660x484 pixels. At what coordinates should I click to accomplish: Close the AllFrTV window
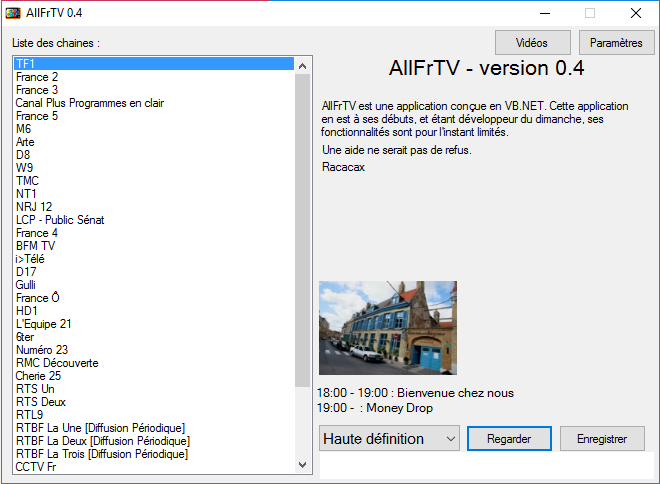(636, 13)
